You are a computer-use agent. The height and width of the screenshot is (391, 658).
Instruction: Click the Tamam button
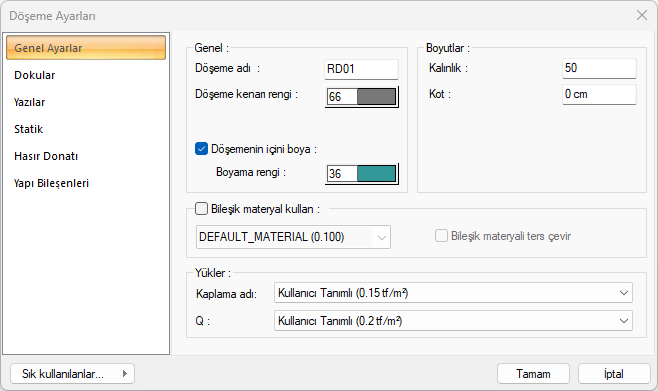[533, 373]
